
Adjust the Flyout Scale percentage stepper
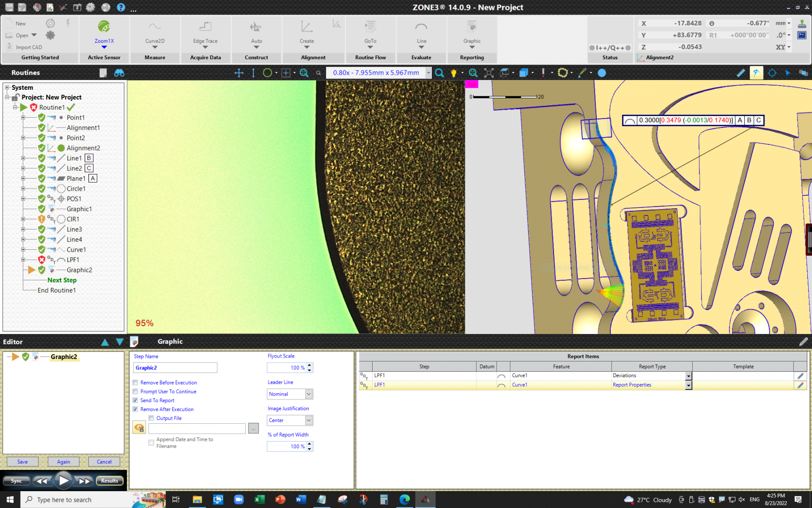pyautogui.click(x=309, y=367)
